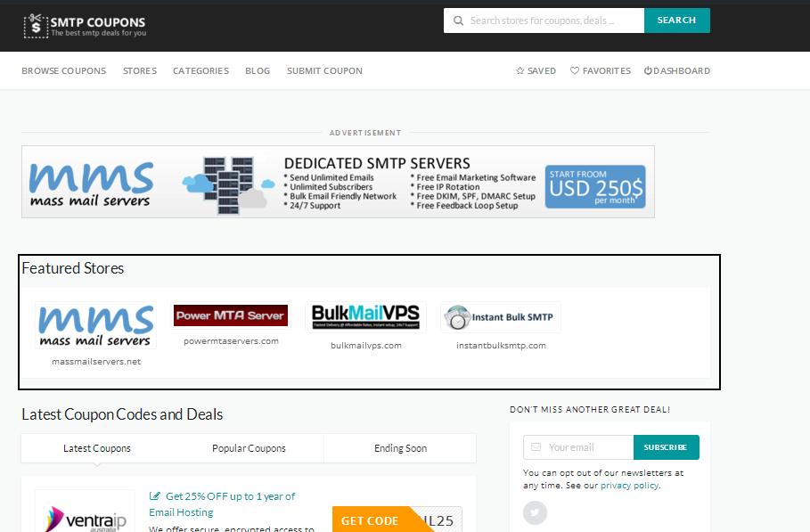This screenshot has width=810, height=532.
Task: Open the Power MTA Server store logo
Action: [231, 315]
